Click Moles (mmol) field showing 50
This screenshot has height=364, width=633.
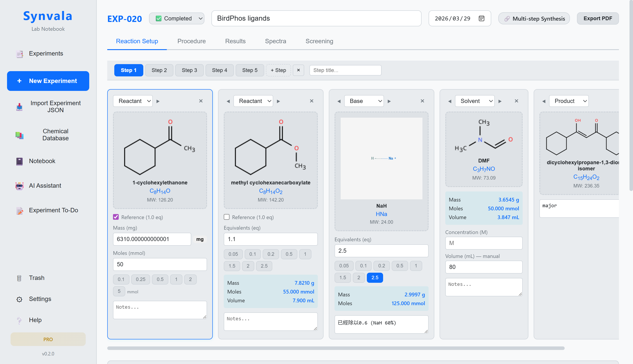tap(160, 265)
